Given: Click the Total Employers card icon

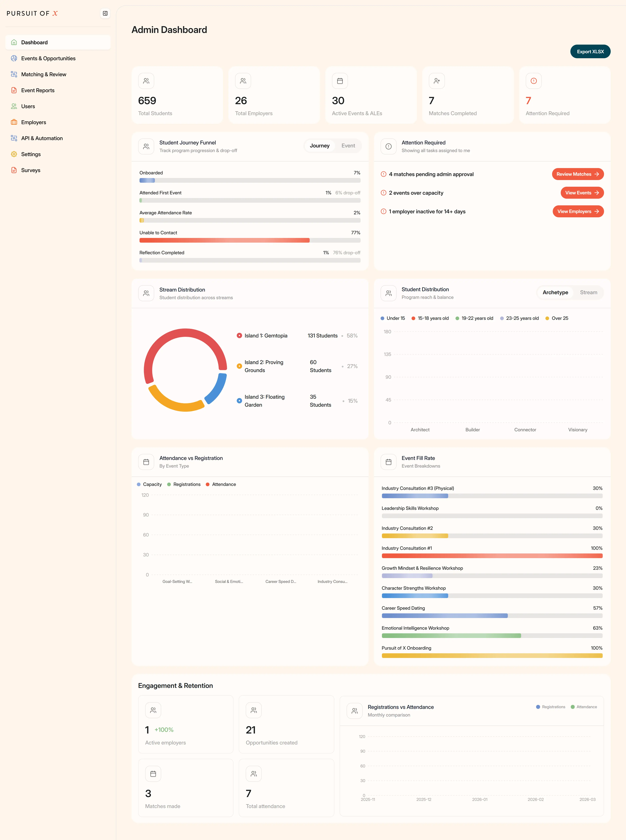Looking at the screenshot, I should 243,81.
